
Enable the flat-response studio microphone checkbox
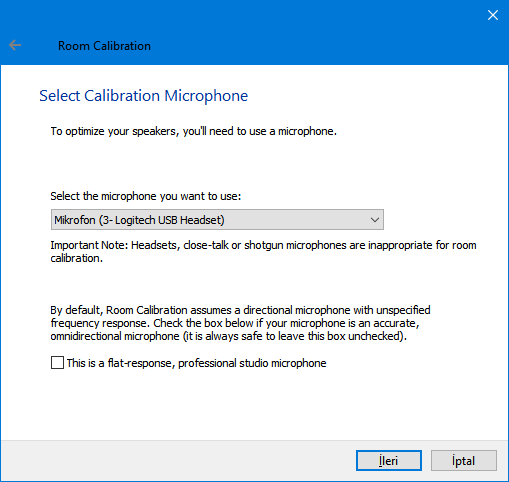coord(57,363)
